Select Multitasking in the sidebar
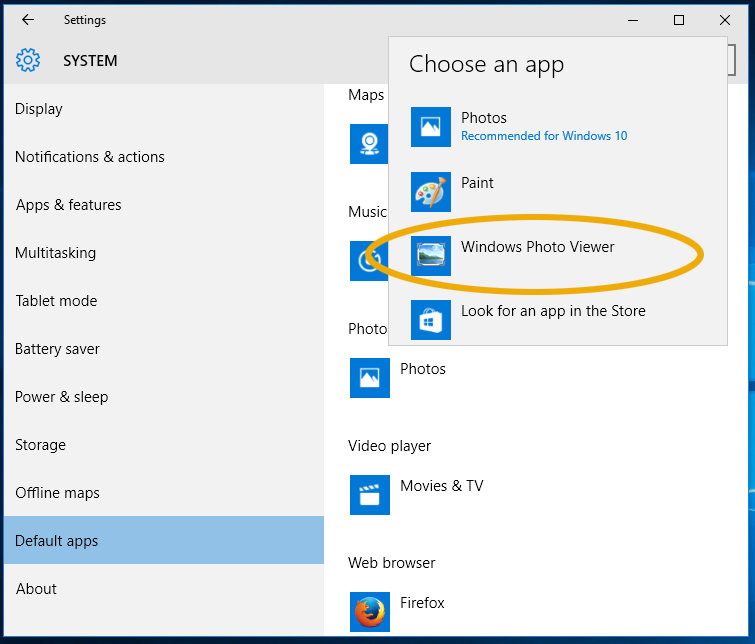The height and width of the screenshot is (644, 755). point(164,252)
